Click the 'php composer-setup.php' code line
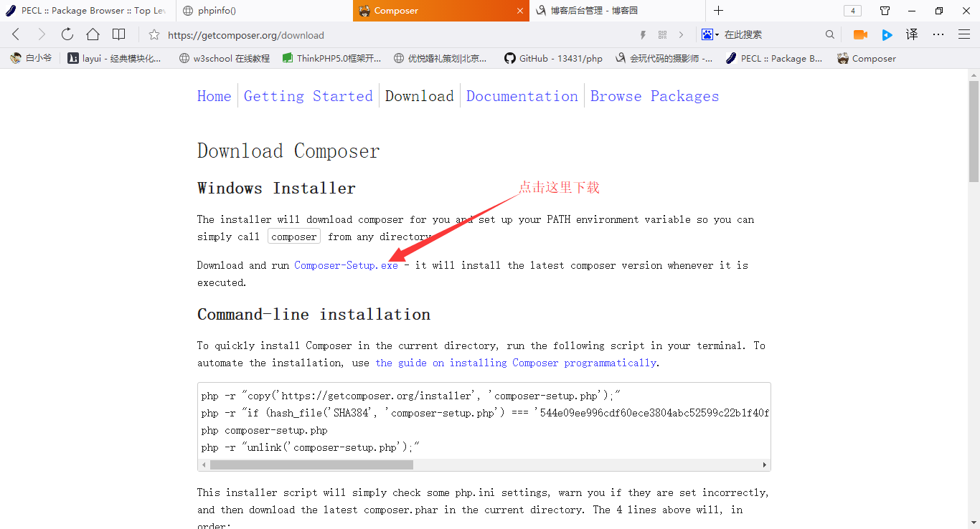Screen dimensions: 980x529 pos(265,430)
